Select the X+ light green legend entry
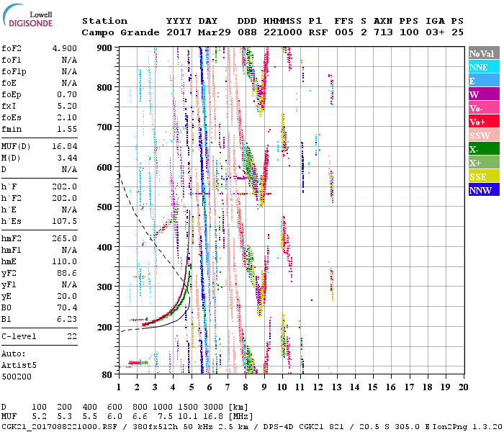The width and height of the screenshot is (504, 432). (483, 163)
